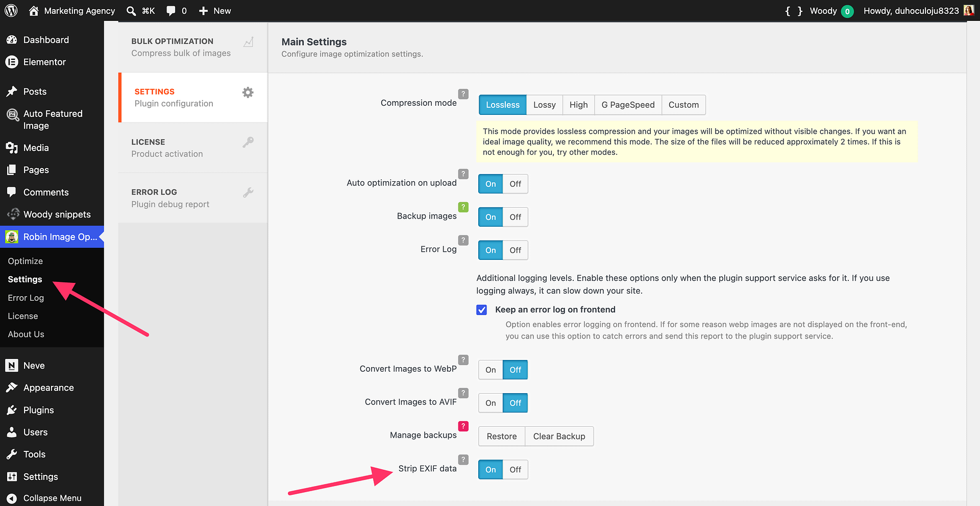Open the Bulk Optimization tab
Image resolution: width=980 pixels, height=506 pixels.
(x=193, y=47)
